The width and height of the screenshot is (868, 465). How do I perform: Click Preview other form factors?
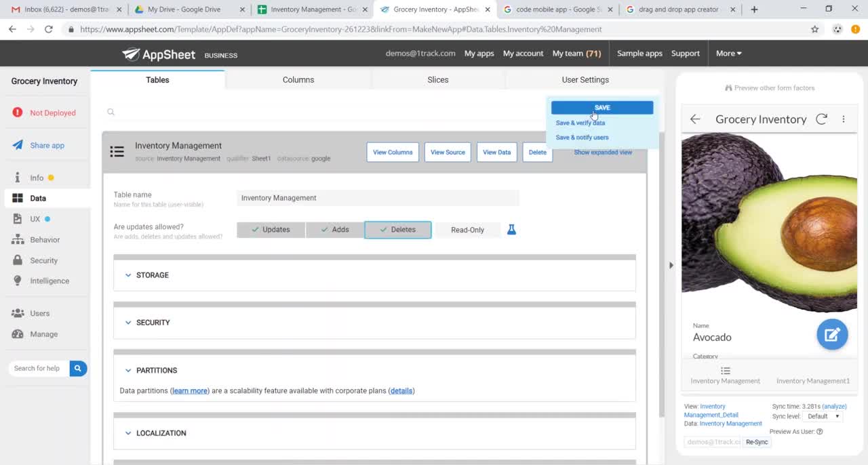tap(770, 88)
